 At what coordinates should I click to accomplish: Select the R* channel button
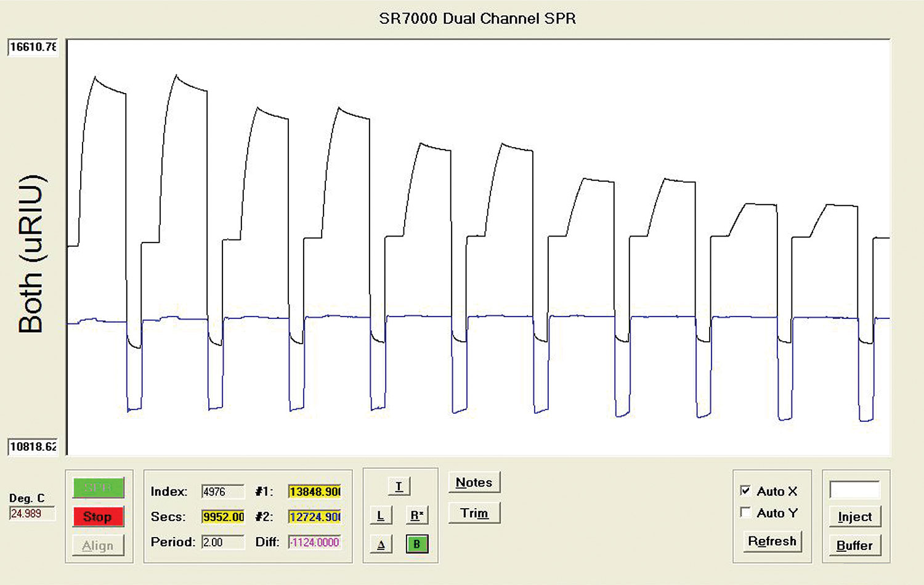(x=417, y=515)
